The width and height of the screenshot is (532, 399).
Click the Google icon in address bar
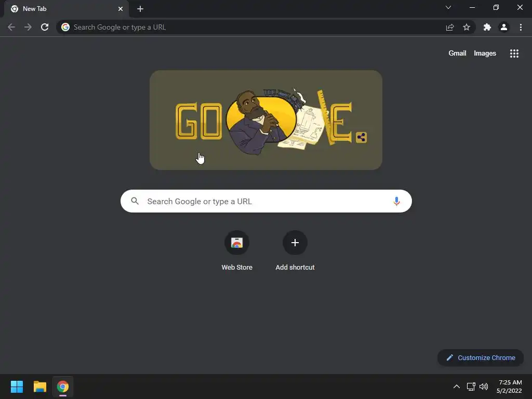pos(65,27)
